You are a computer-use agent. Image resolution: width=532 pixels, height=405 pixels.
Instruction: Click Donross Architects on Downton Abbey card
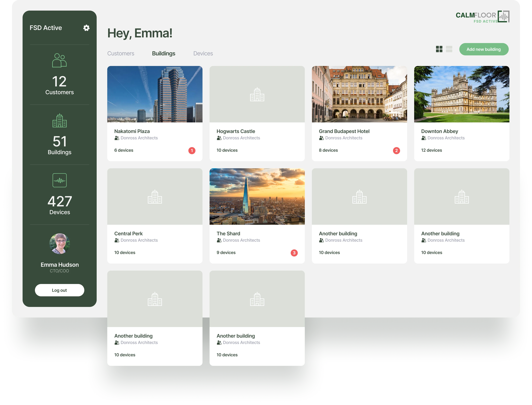pos(446,138)
